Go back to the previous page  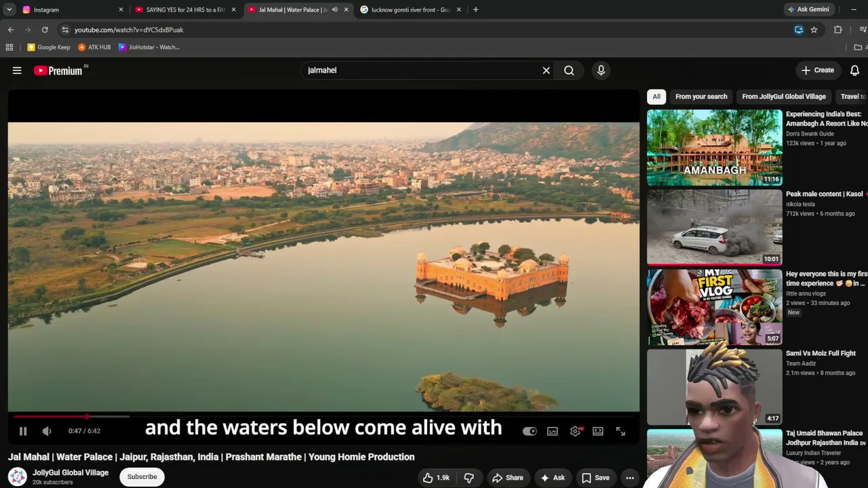tap(11, 30)
